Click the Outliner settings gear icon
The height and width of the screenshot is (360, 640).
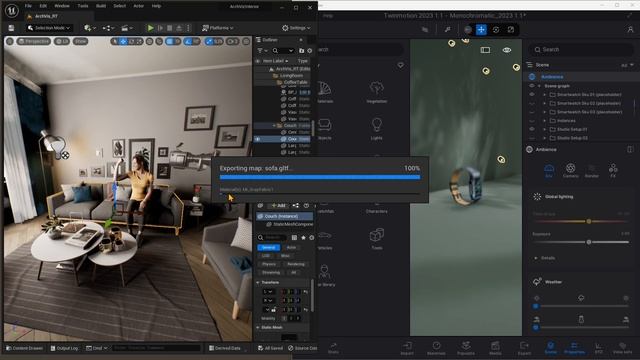309,51
